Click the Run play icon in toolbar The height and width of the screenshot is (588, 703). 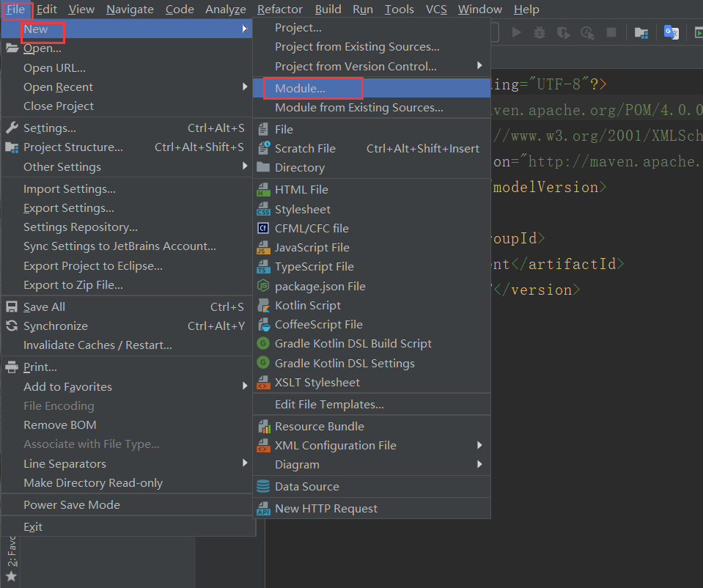(x=517, y=32)
